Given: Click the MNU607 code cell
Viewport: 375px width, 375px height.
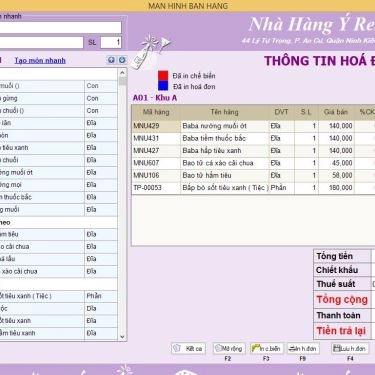Looking at the screenshot, I should [156, 163].
